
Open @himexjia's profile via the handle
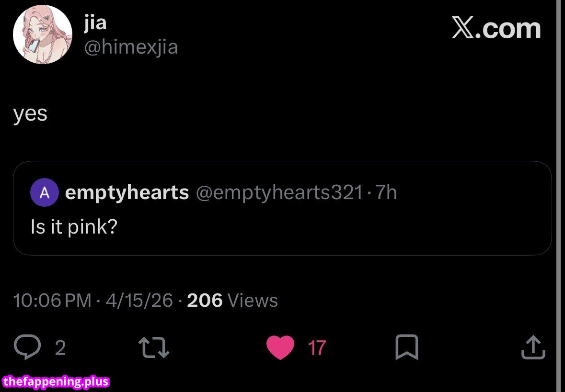pos(131,47)
